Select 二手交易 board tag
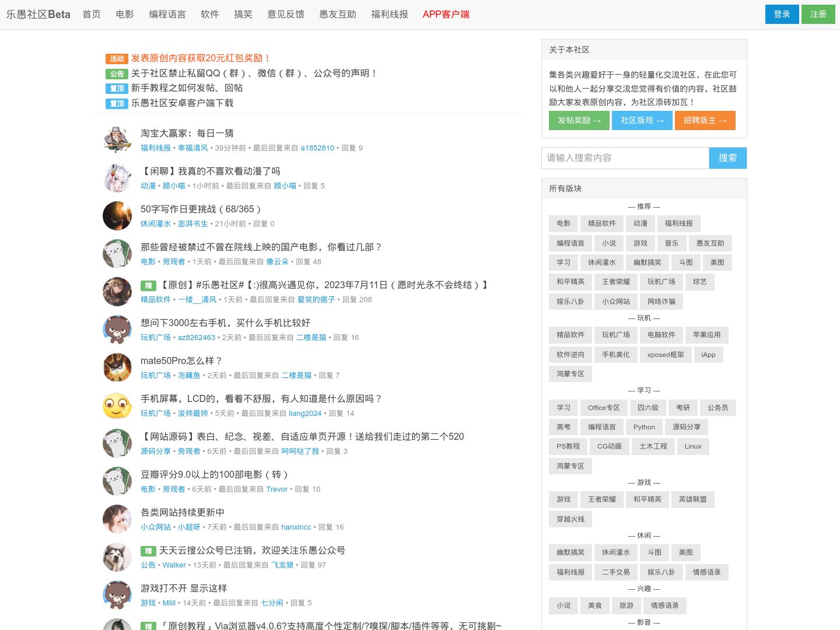 point(616,572)
